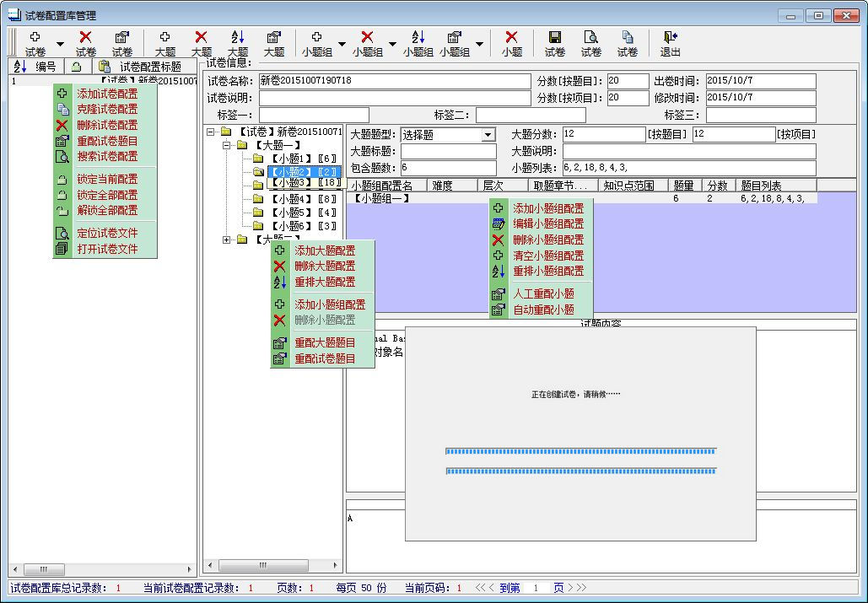Choose 人工重配小题 menu entry
Screen dimensions: 868x603
[x=543, y=293]
